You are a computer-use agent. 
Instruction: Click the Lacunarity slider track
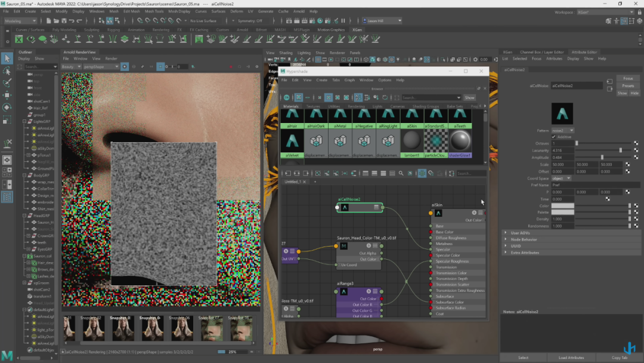596,150
